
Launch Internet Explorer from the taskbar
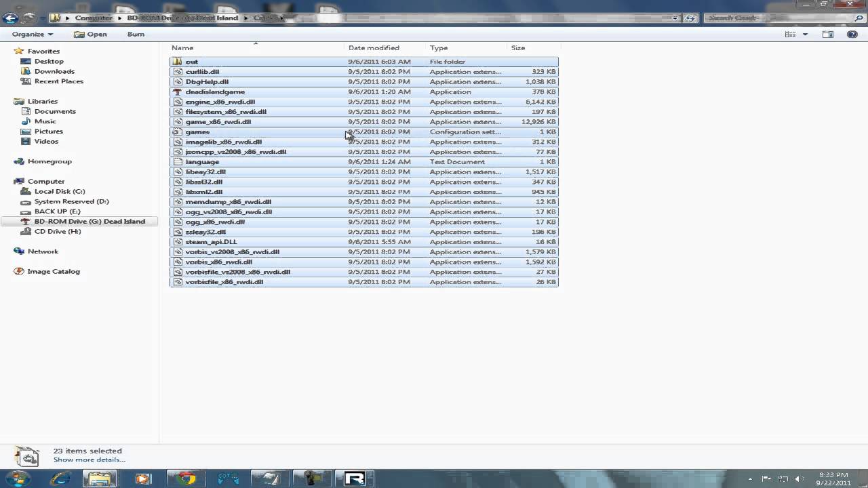60,479
